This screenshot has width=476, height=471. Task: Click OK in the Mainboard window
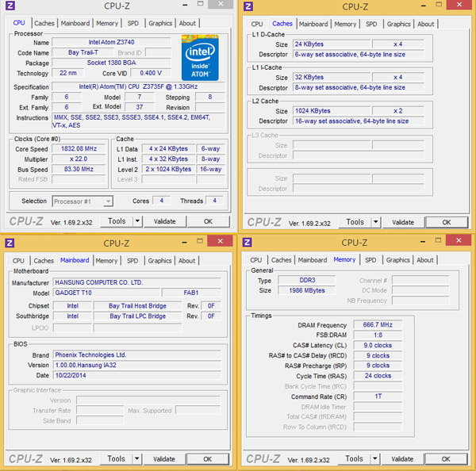208,459
